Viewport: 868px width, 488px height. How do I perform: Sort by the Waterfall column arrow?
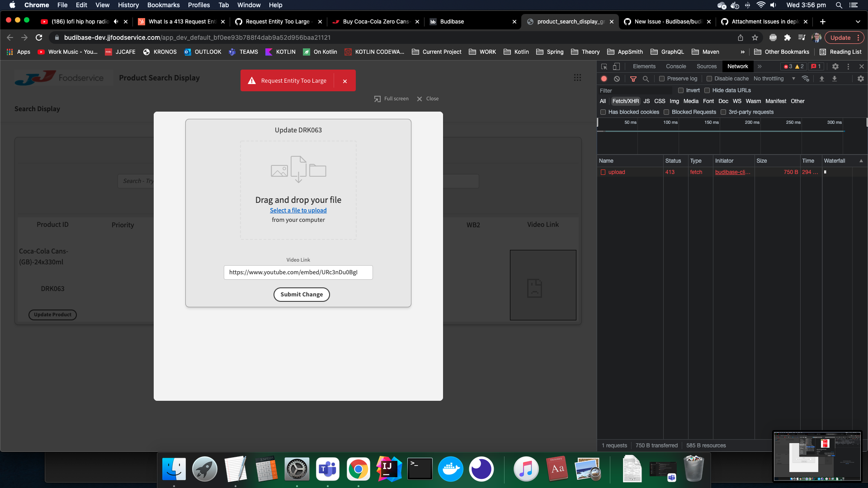[861, 161]
